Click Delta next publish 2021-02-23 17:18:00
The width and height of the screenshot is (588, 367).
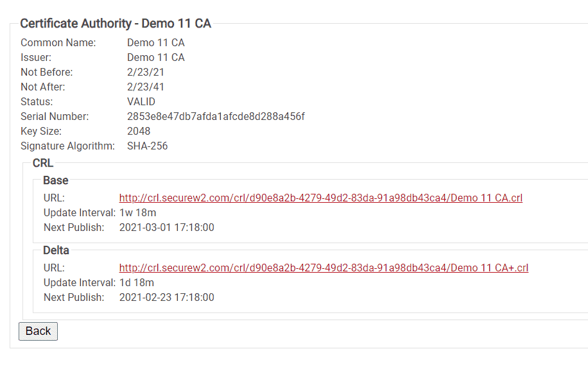(x=166, y=297)
